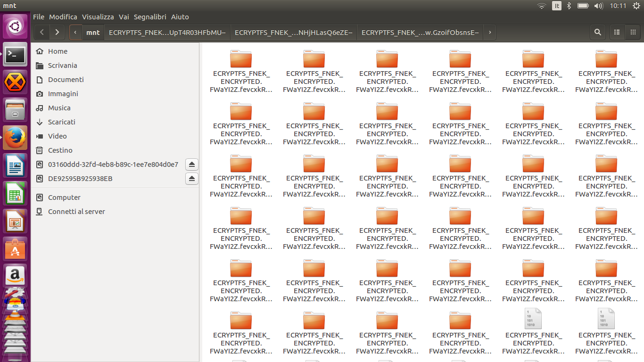Switch to grid view icon
The height and width of the screenshot is (362, 644).
(633, 32)
